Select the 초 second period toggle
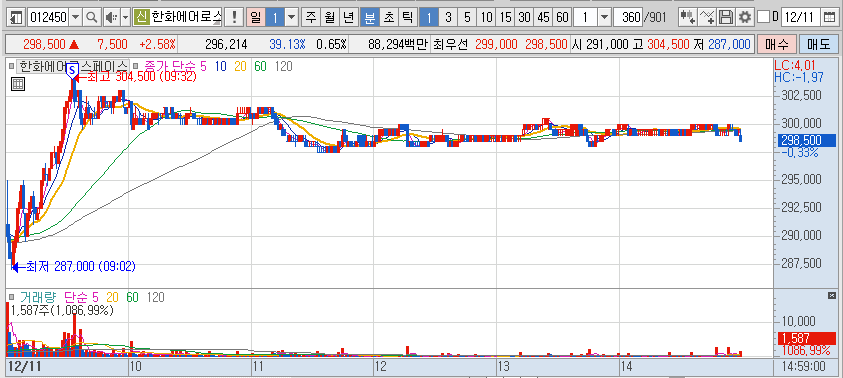This screenshot has width=843, height=378. pyautogui.click(x=388, y=18)
